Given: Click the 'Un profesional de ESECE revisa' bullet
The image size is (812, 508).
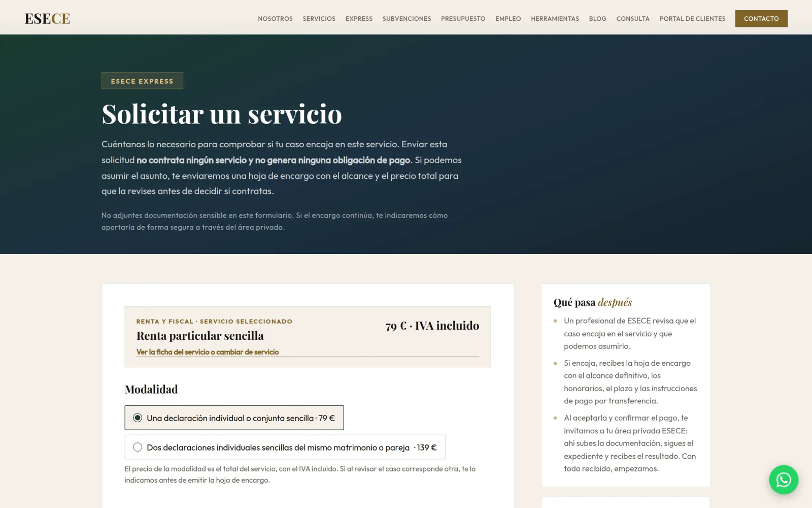Looking at the screenshot, I should click(630, 334).
